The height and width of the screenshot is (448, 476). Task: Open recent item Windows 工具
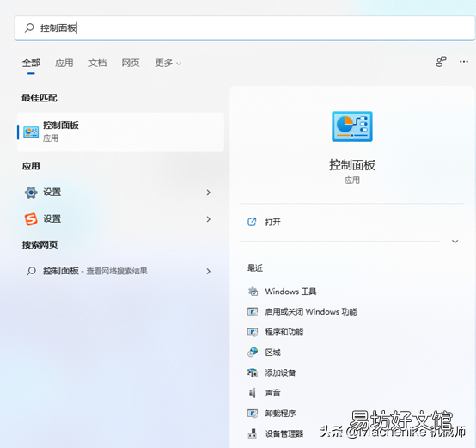[x=290, y=292]
